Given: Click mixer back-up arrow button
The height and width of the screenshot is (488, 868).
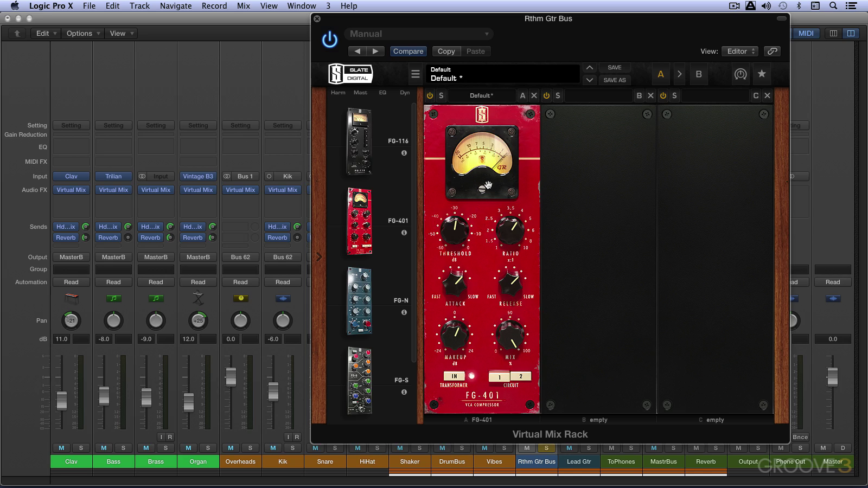Looking at the screenshot, I should tap(17, 33).
